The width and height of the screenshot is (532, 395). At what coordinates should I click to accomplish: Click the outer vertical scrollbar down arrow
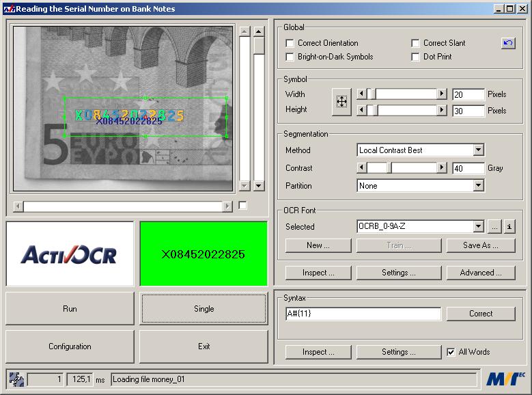point(259,185)
